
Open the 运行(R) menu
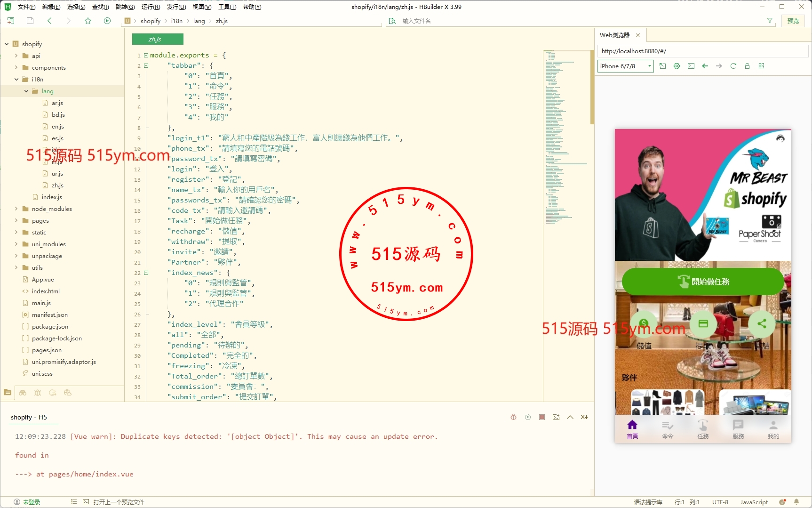click(151, 7)
